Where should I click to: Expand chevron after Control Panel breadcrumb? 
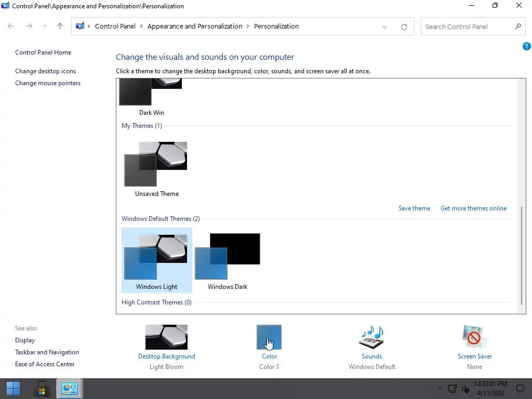(141, 26)
